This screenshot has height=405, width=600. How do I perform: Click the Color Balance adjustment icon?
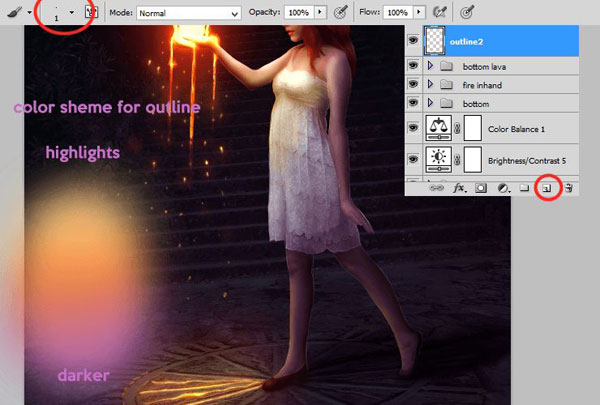click(439, 128)
